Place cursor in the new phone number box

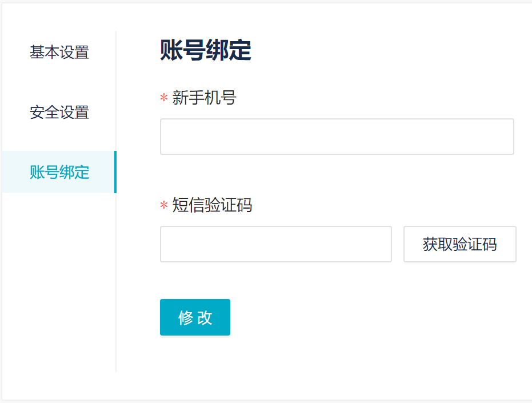pyautogui.click(x=337, y=137)
